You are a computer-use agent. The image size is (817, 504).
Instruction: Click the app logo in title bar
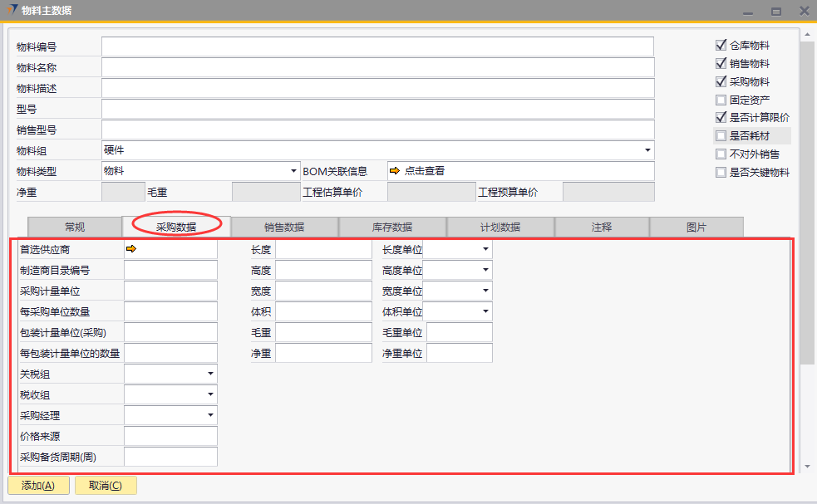coord(9,11)
